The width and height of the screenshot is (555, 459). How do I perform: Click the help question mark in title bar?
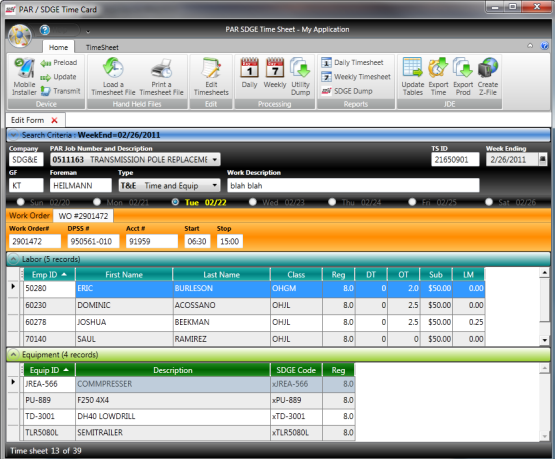point(45,30)
